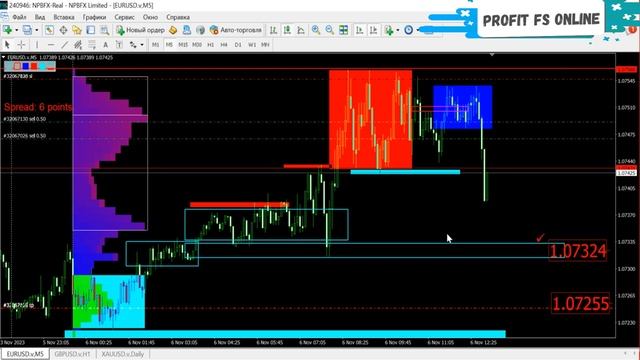Switch timeframe to H4
The width and height of the screenshot is (640, 360).
pyautogui.click(x=224, y=44)
